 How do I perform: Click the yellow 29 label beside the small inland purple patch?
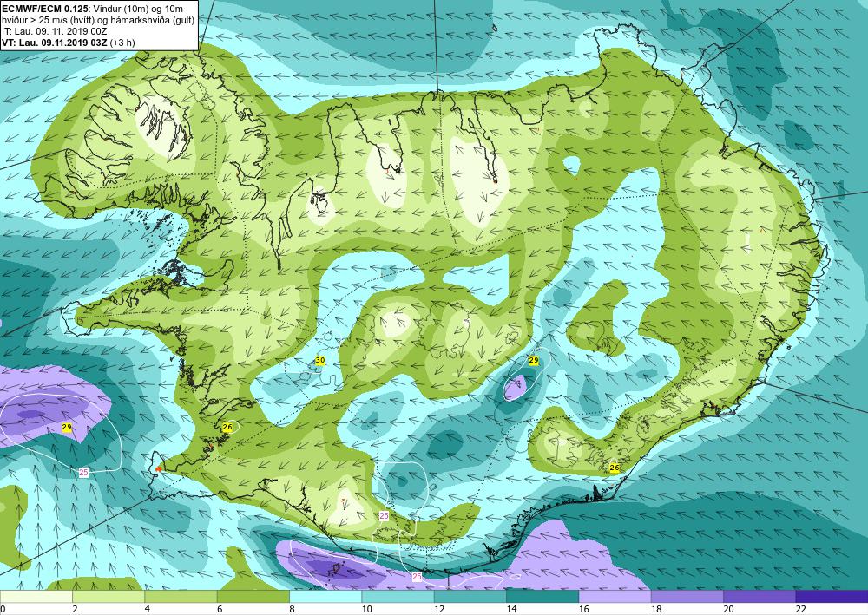pyautogui.click(x=534, y=361)
